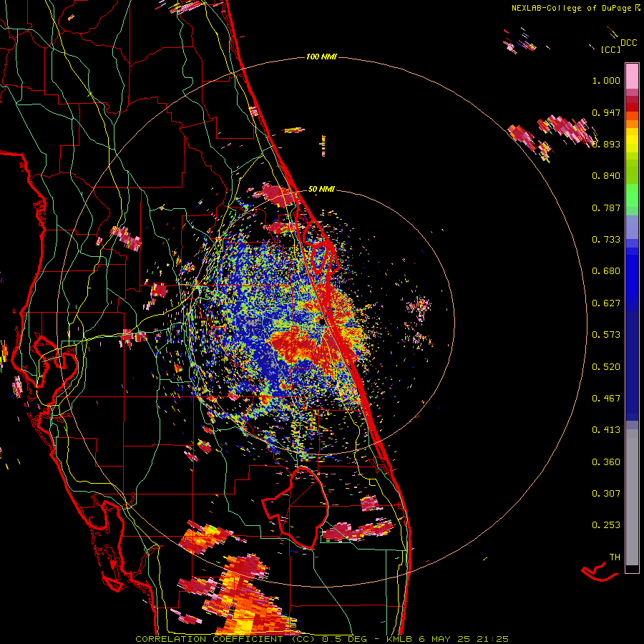
Task: Select the 0.840 color scale value
Action: (x=606, y=176)
